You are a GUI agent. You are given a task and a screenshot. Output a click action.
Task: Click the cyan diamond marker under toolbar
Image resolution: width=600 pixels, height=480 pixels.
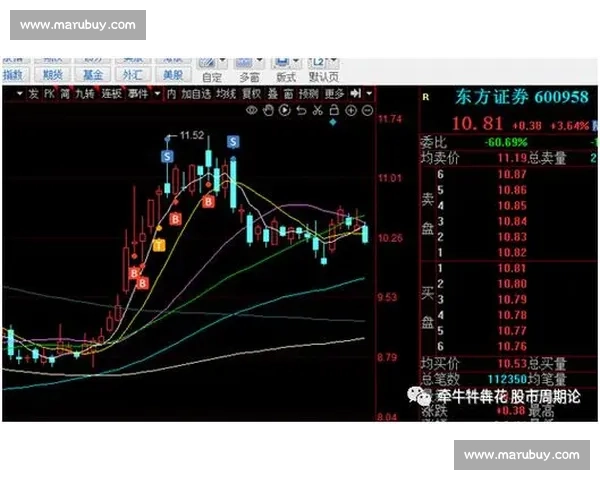pos(333,122)
